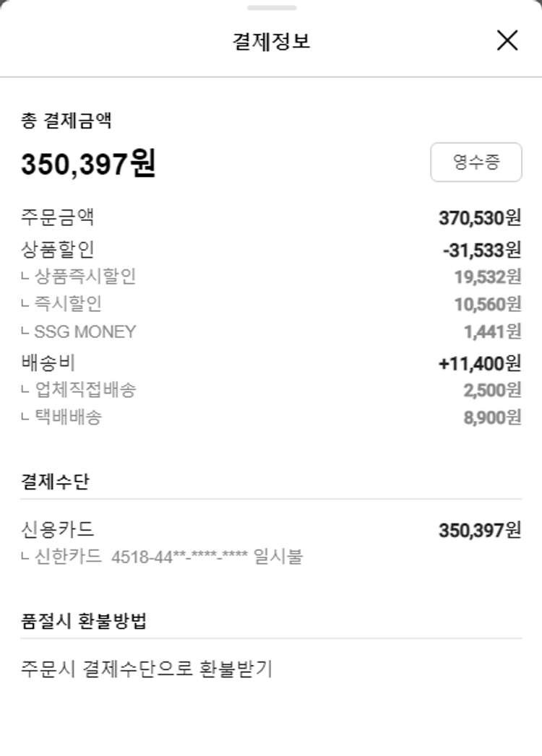Select the 택배배송 sub-item
Screen dimensions: 542x756
pos(67,417)
